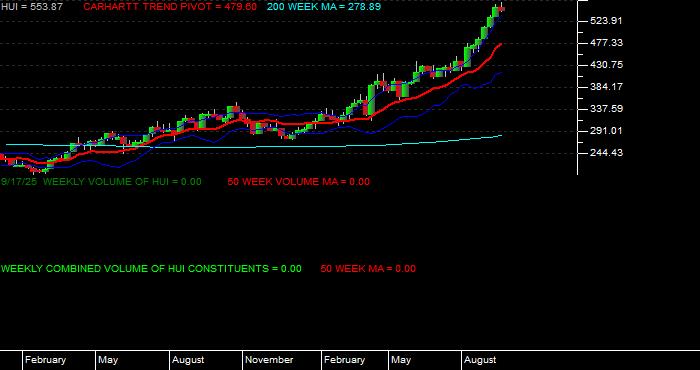The height and width of the screenshot is (370, 700).
Task: Click the second February marker on time axis
Action: [345, 360]
